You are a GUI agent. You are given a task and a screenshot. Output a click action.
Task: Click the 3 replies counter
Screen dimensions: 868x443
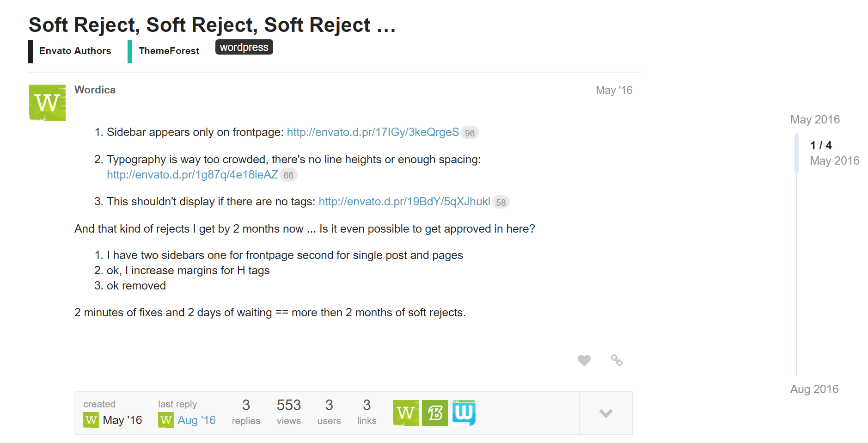(x=246, y=412)
